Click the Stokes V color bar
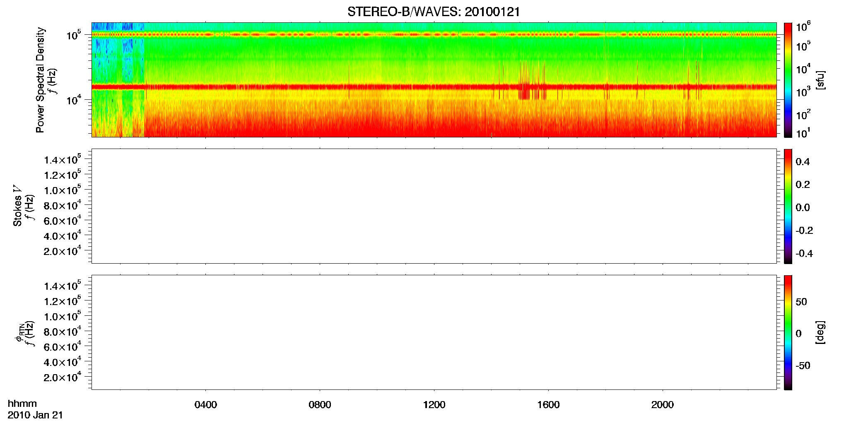 pyautogui.click(x=788, y=206)
